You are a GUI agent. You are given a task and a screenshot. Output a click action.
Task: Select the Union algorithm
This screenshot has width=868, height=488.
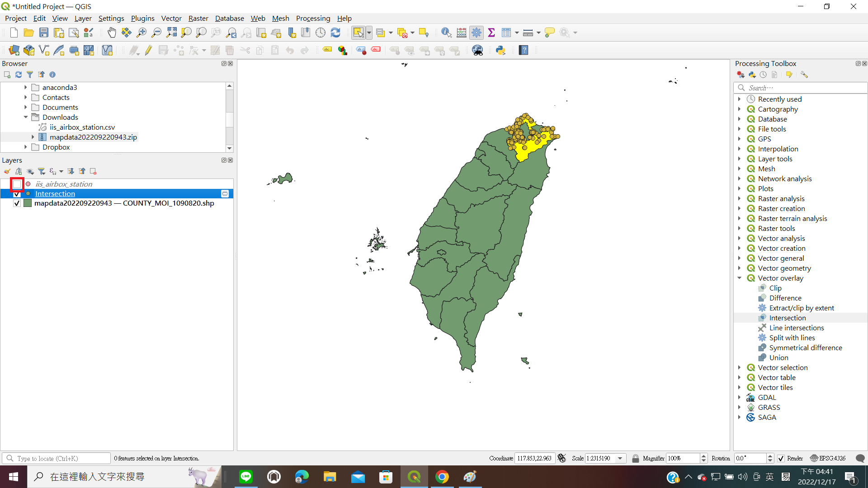(x=778, y=357)
